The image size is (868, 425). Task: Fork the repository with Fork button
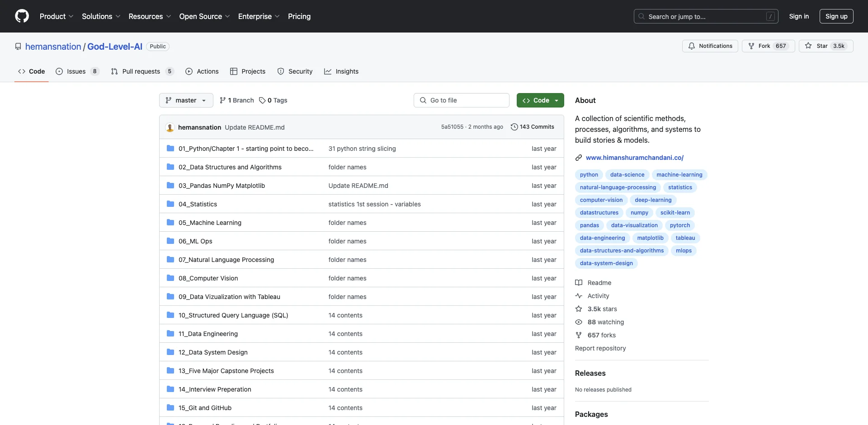coord(768,46)
